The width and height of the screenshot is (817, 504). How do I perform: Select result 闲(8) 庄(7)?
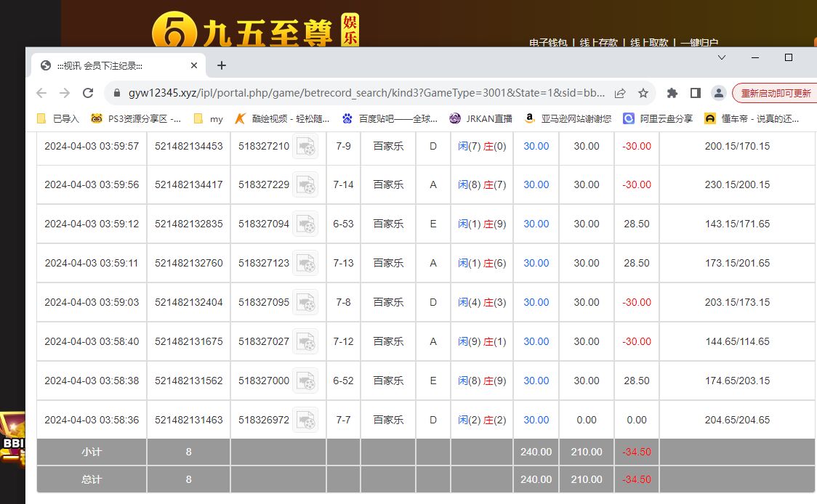pos(482,185)
